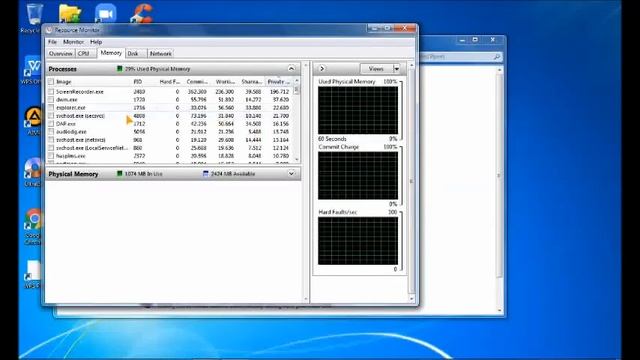
Task: Switch to the Network tab
Action: pos(160,53)
